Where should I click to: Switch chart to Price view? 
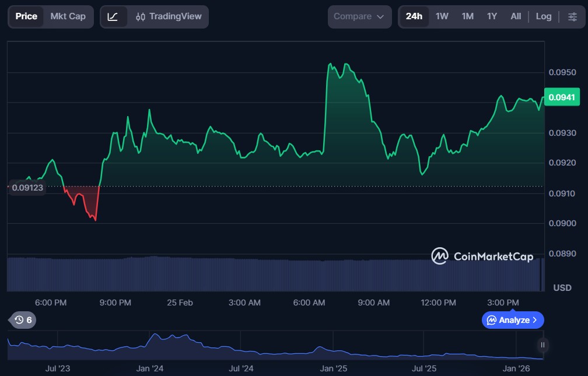[26, 16]
